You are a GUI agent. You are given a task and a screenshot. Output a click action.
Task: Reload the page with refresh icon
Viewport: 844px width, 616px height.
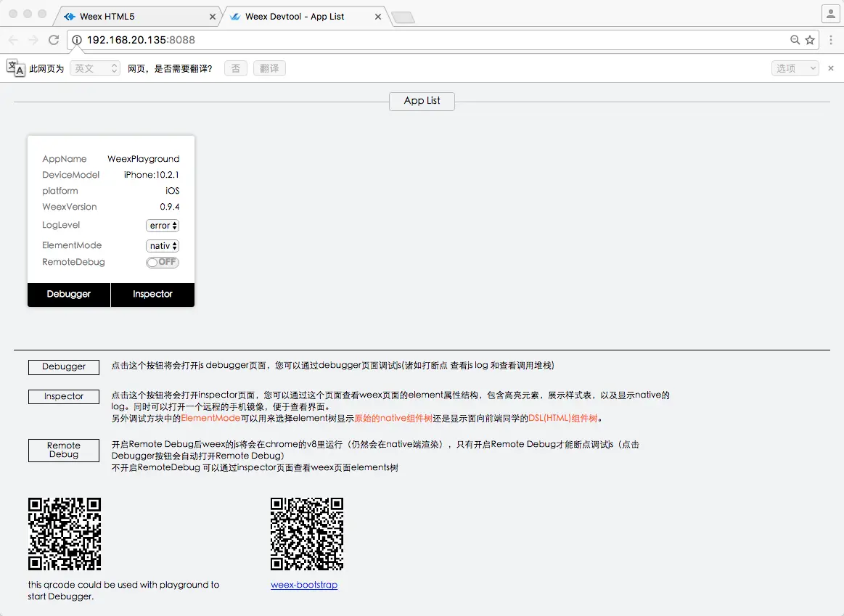coord(53,40)
